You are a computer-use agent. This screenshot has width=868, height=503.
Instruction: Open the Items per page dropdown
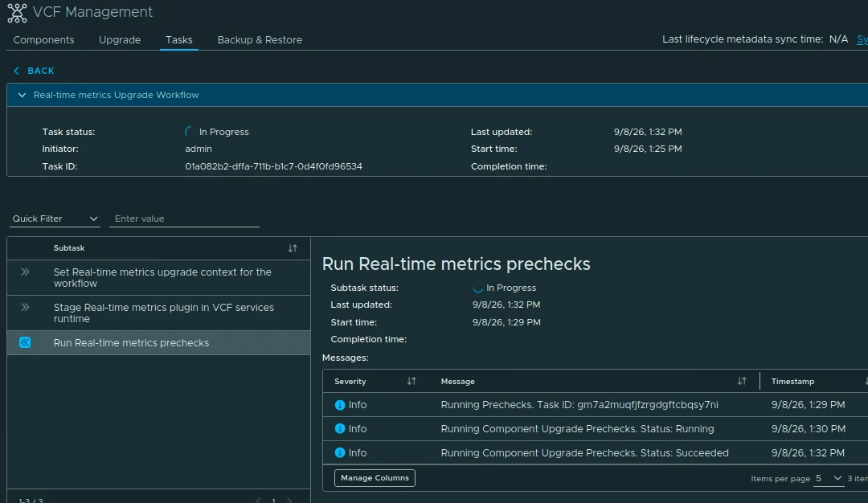[x=828, y=478]
